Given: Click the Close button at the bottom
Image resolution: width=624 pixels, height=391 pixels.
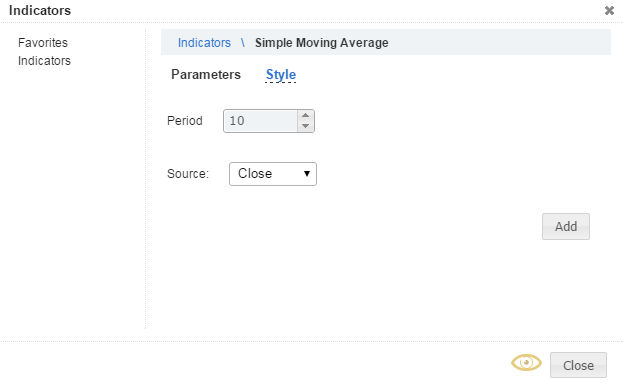Looking at the screenshot, I should click(578, 365).
